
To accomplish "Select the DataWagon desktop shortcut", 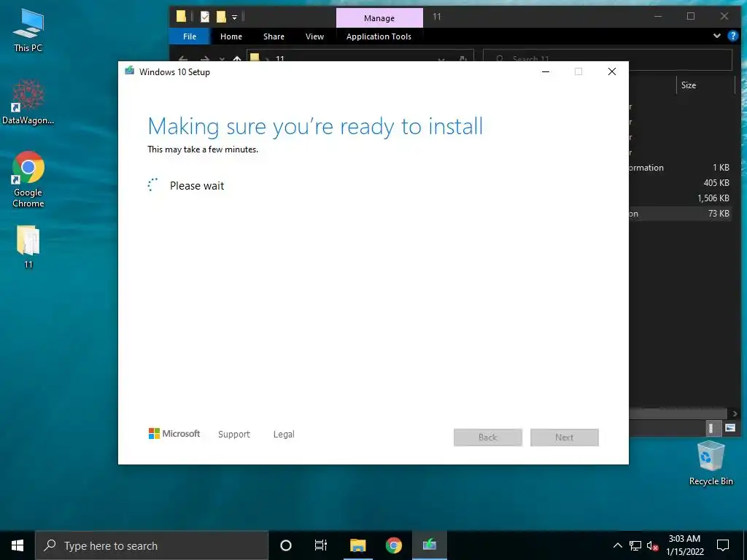I will pyautogui.click(x=28, y=103).
